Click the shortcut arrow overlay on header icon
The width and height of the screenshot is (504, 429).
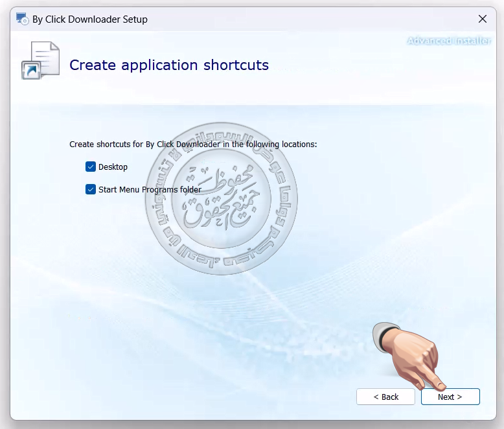click(30, 70)
